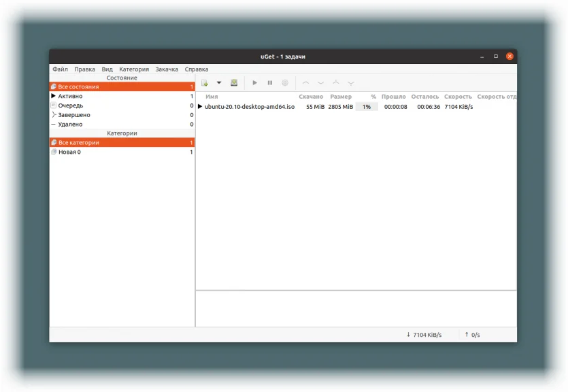568x392 pixels.
Task: Click the new download toolbar icon
Action: [x=205, y=83]
